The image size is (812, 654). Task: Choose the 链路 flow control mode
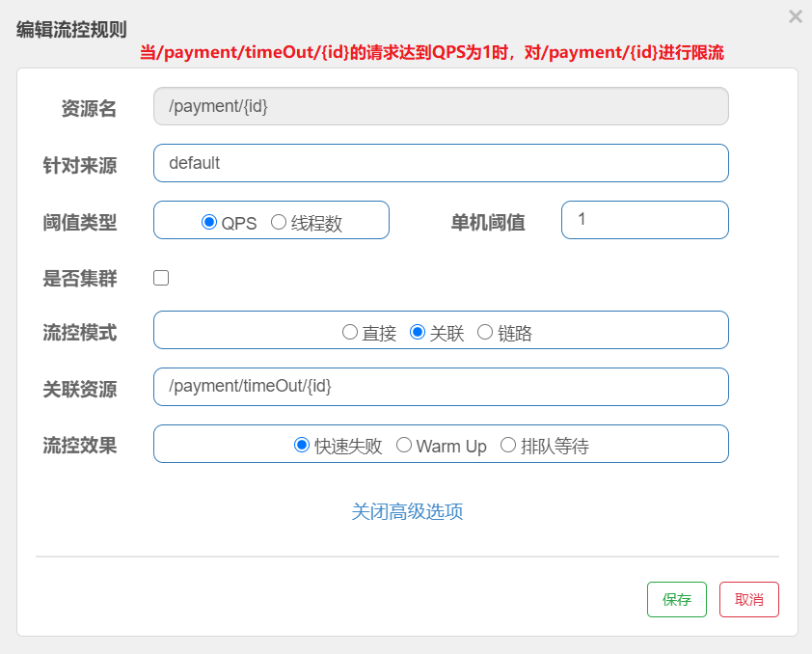tap(485, 332)
